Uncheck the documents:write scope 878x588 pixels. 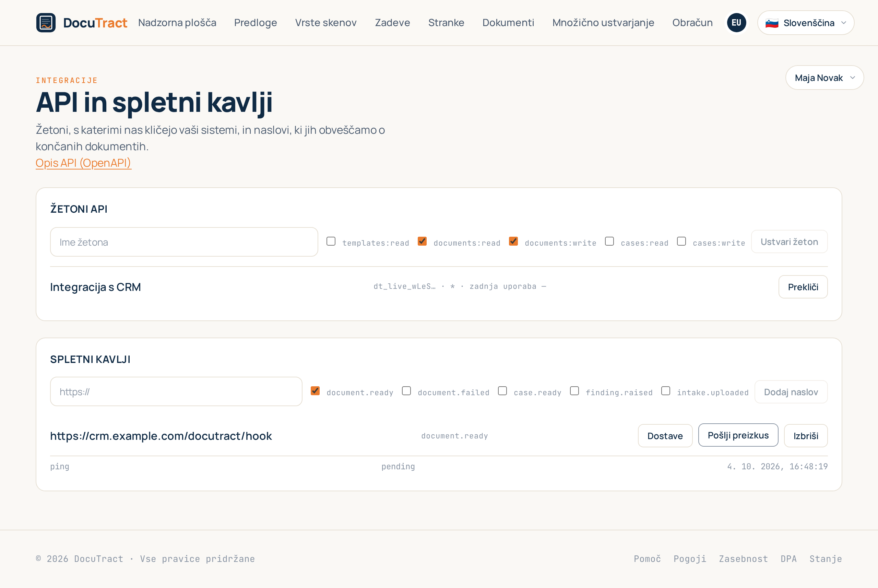point(513,241)
